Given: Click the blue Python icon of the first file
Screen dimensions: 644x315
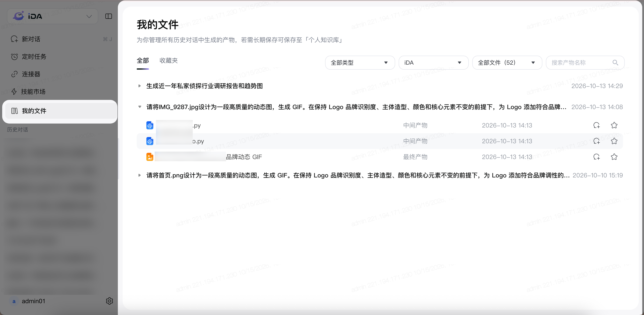Looking at the screenshot, I should coord(150,125).
